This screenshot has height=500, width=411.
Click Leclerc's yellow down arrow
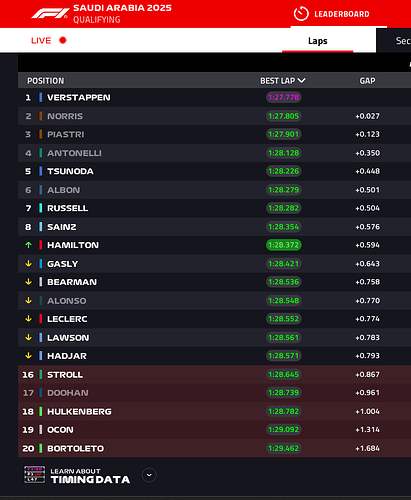28,319
